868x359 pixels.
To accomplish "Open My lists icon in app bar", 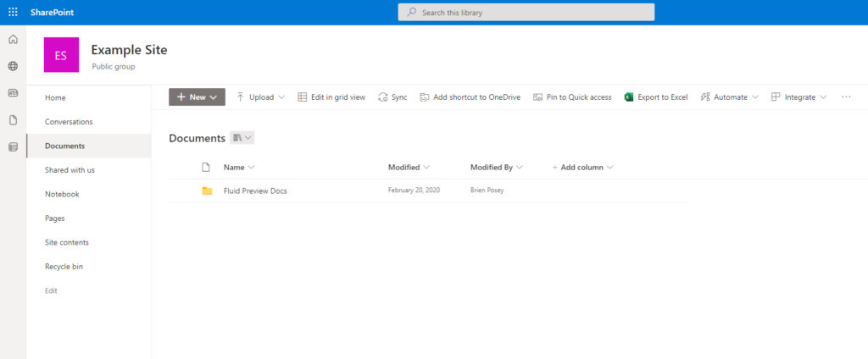I will pos(13,147).
